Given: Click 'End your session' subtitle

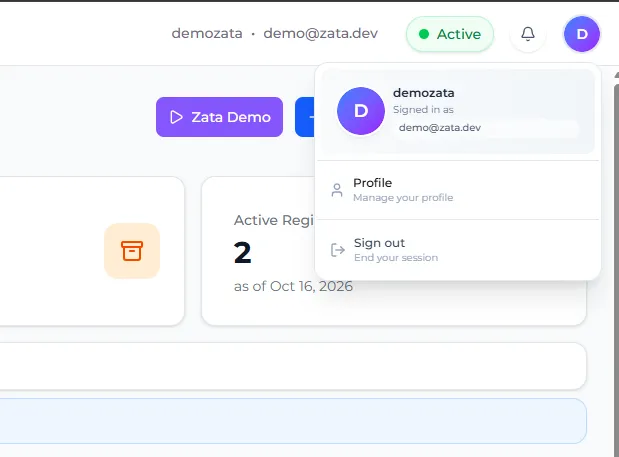Looking at the screenshot, I should pyautogui.click(x=396, y=258).
